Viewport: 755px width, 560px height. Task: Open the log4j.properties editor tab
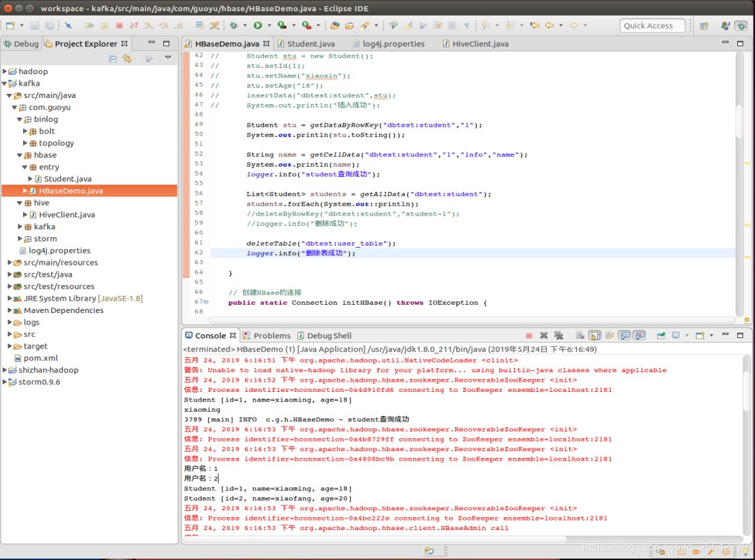[x=389, y=44]
